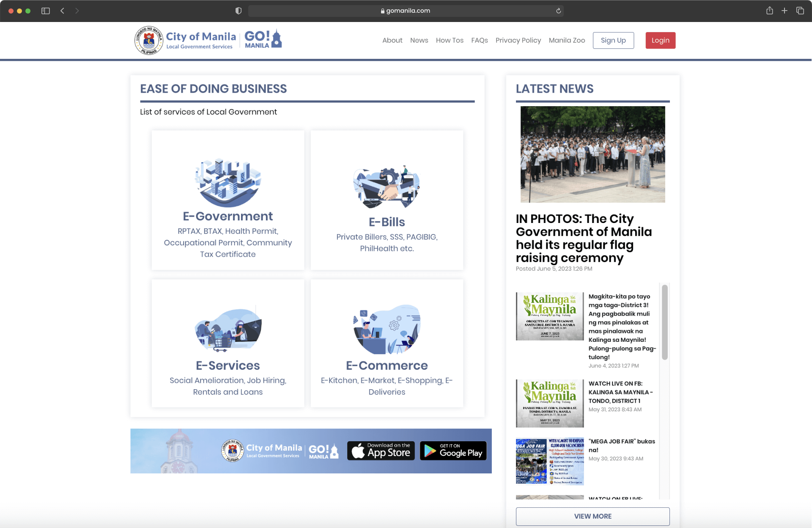
Task: Open the Magkita-kita po tayo District 3 article
Action: point(622,327)
